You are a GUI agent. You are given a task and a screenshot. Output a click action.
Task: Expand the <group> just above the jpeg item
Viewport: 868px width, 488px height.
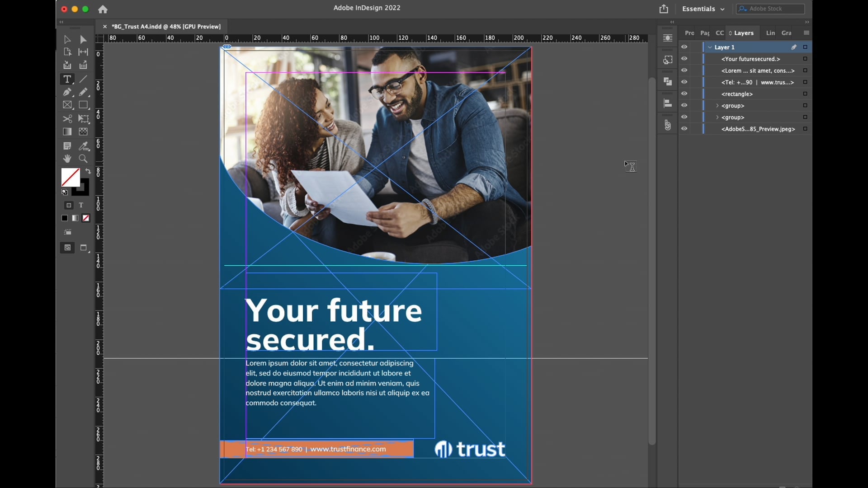point(717,117)
